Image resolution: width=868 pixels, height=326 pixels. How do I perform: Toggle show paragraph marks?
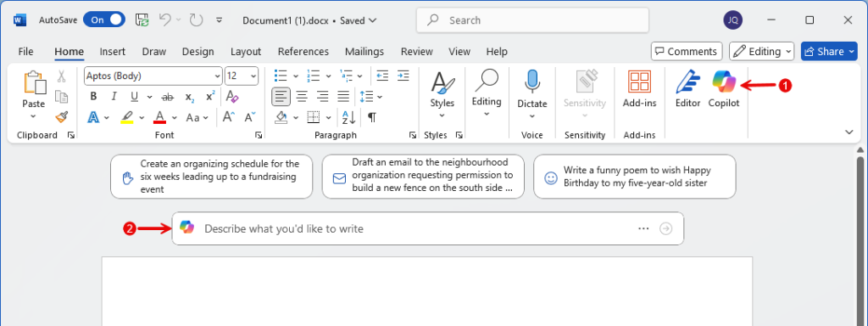373,117
